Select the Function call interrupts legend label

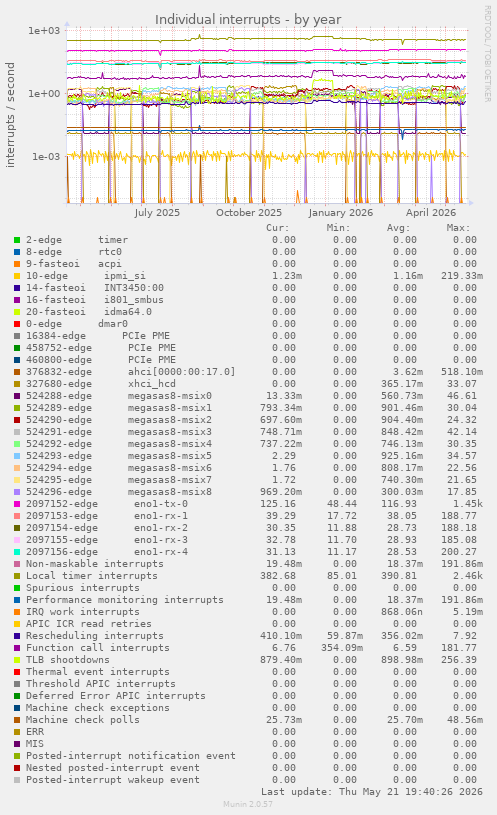pos(98,648)
